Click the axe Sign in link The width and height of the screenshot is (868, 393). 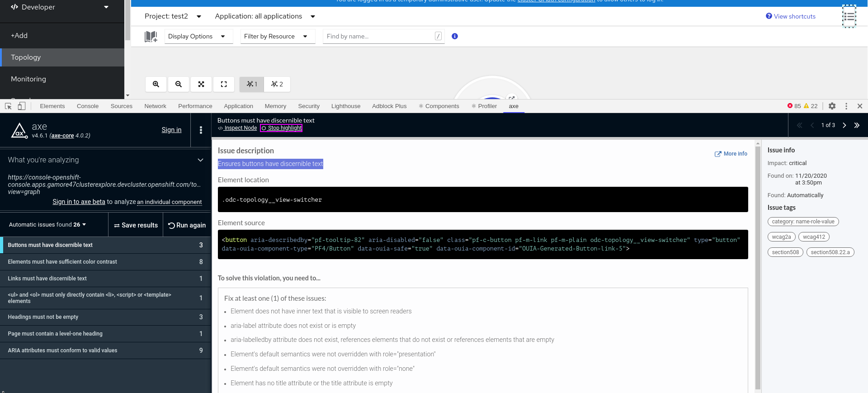pyautogui.click(x=172, y=130)
